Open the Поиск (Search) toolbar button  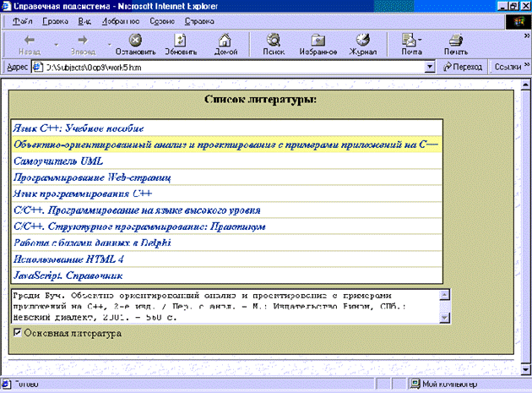click(273, 43)
